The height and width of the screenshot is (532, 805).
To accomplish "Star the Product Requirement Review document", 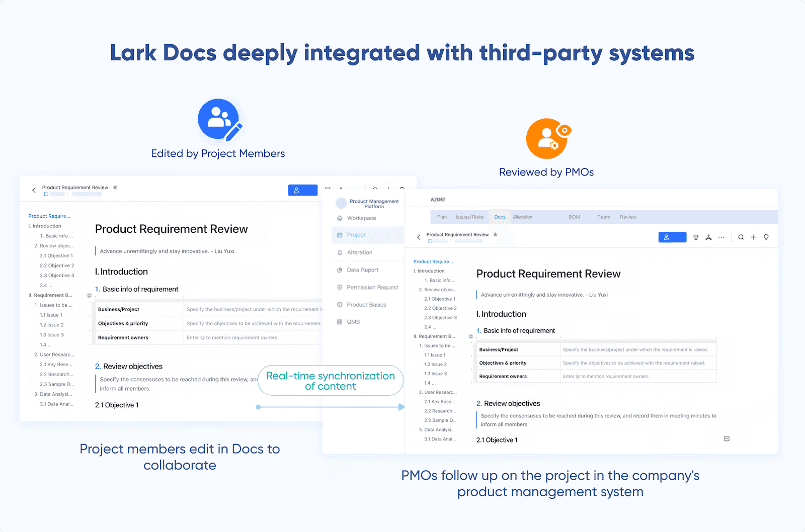I will point(496,234).
